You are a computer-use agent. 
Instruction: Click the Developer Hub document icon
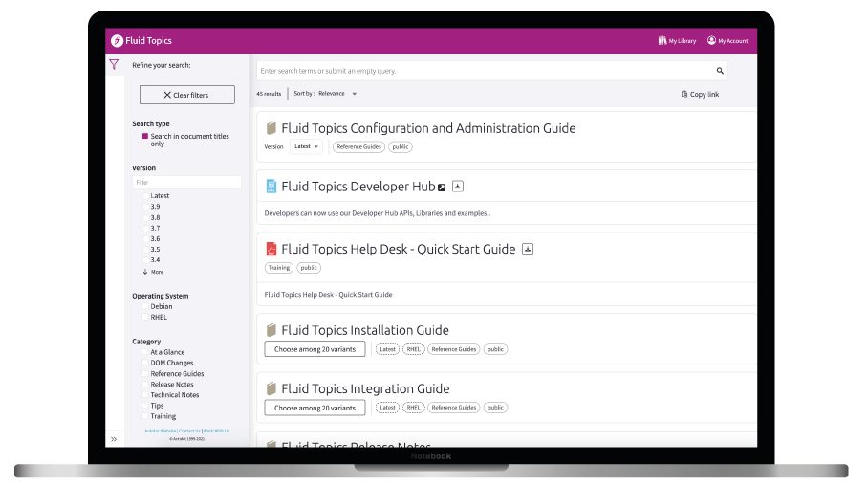tap(271, 187)
